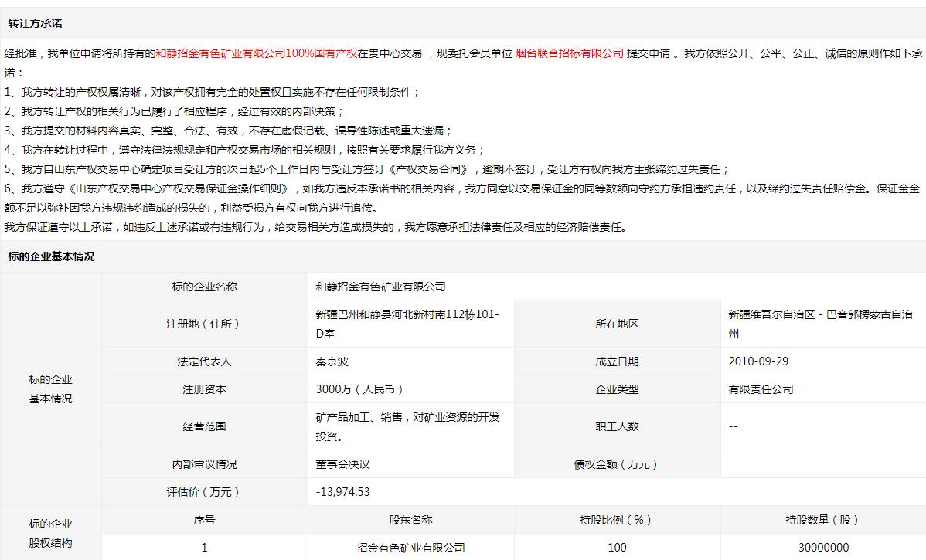Click the 职工人数 label cell
Image resolution: width=926 pixels, height=560 pixels.
pos(617,426)
